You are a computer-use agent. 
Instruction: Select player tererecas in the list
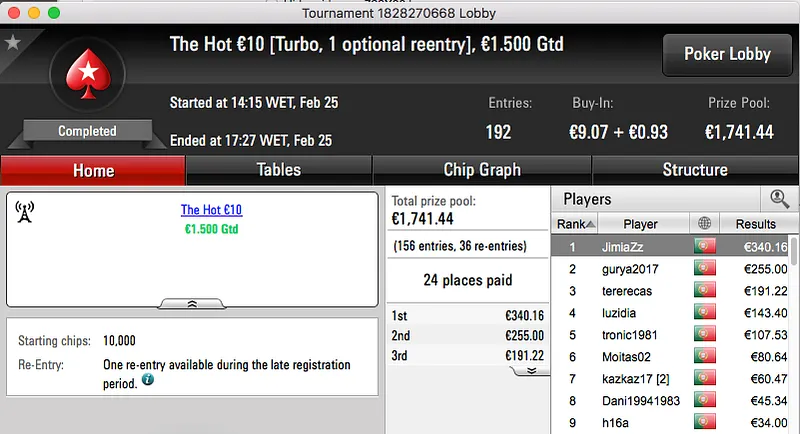628,291
